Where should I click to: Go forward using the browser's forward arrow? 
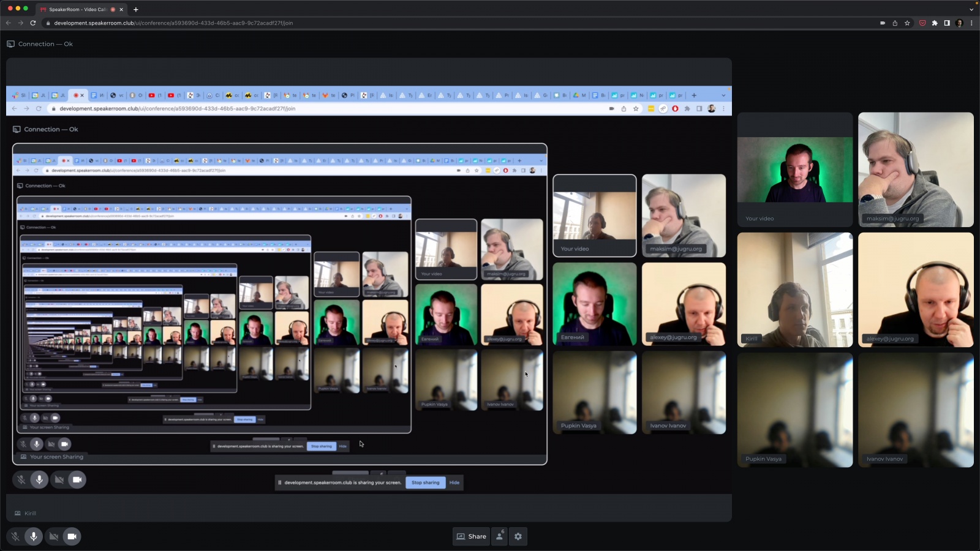pos(21,23)
